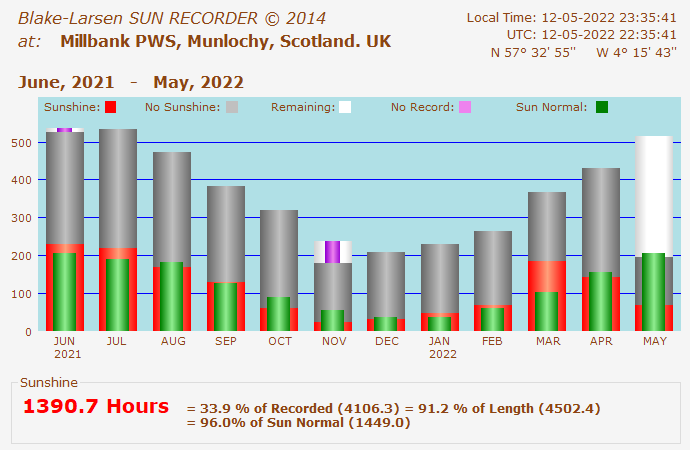This screenshot has width=690, height=450.
Task: Click the pink No Record legend swatch
Action: (465, 107)
